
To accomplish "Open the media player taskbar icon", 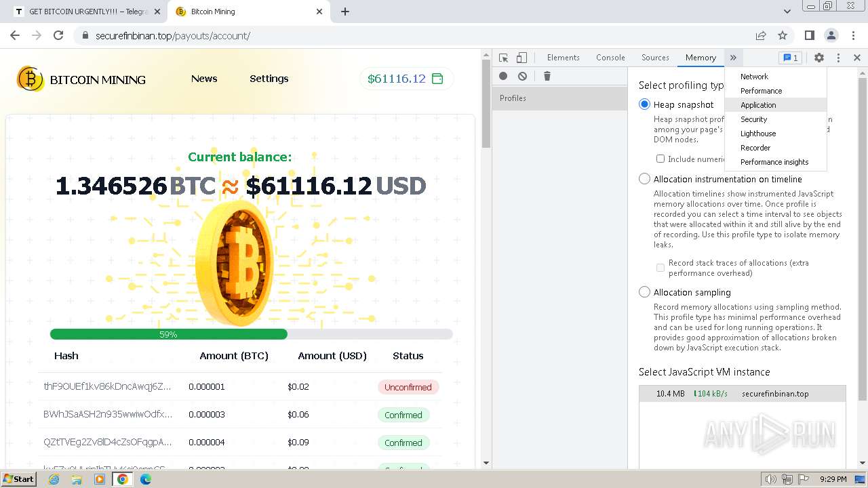I will pyautogui.click(x=100, y=479).
